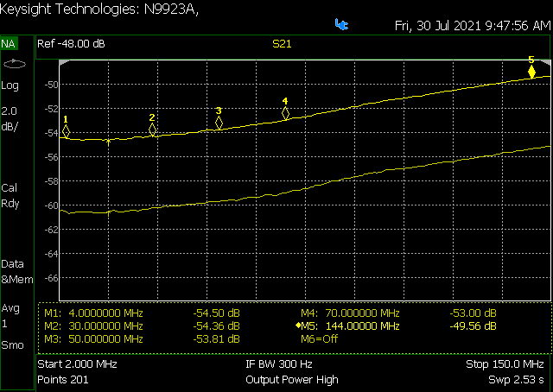Select marker 1 diamond on the trace

click(x=66, y=131)
